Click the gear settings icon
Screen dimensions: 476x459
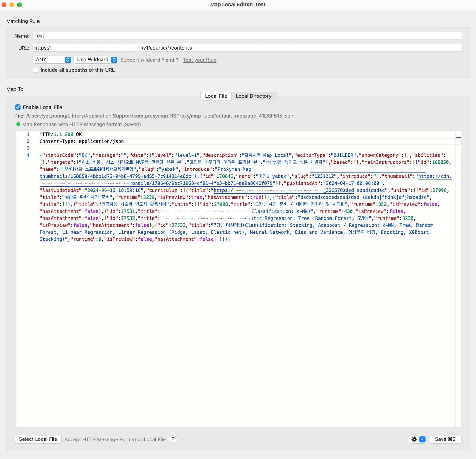coord(414,439)
